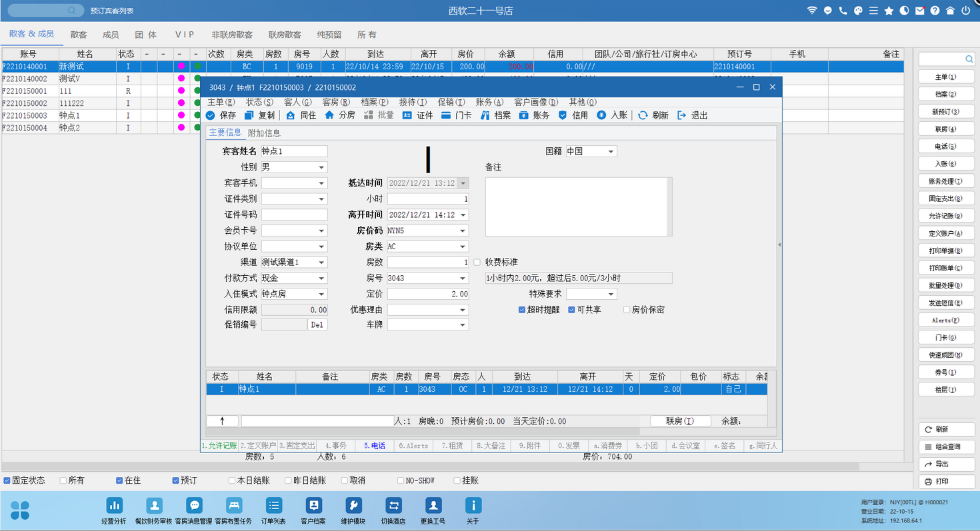
Task: Open 客房消息管理 in the bottom bar
Action: point(194,506)
